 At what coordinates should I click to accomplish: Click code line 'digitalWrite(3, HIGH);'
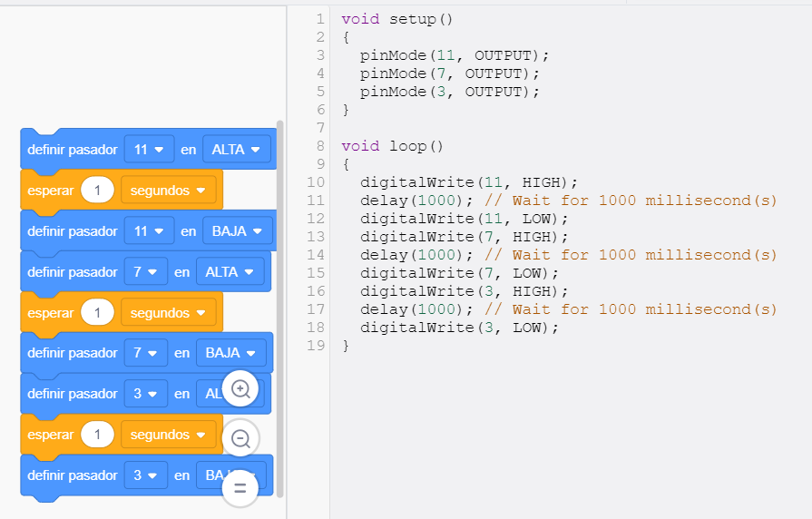pos(464,291)
